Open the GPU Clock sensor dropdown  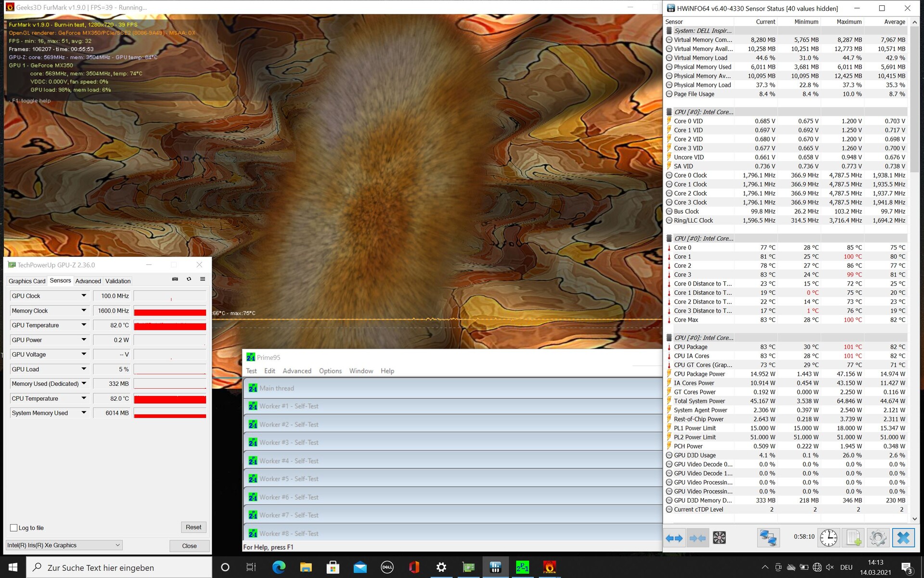84,296
